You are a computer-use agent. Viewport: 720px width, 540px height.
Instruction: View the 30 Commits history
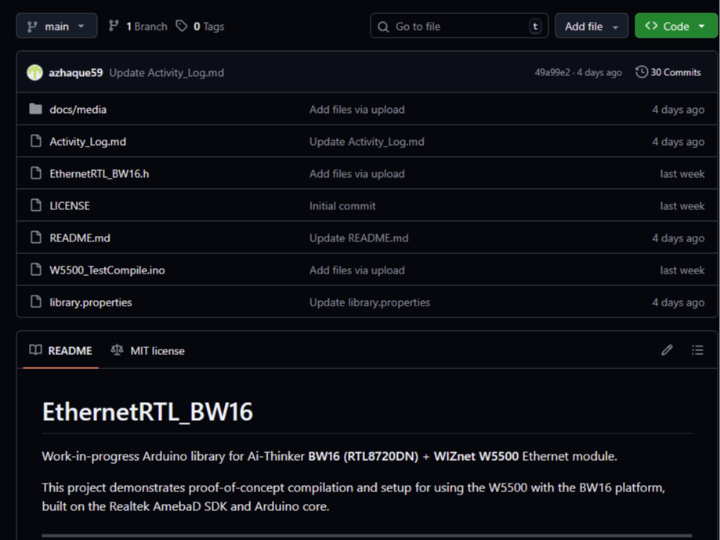click(x=668, y=72)
